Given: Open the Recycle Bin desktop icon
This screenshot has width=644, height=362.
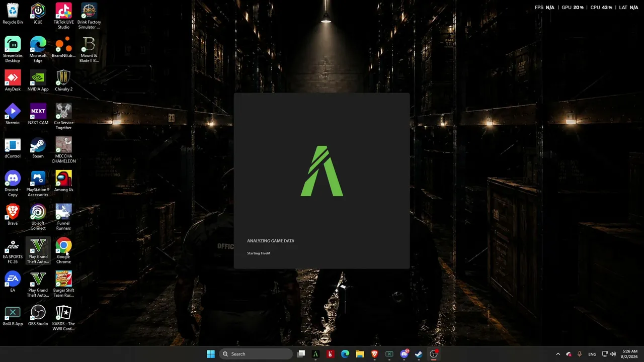Looking at the screenshot, I should pos(13,14).
